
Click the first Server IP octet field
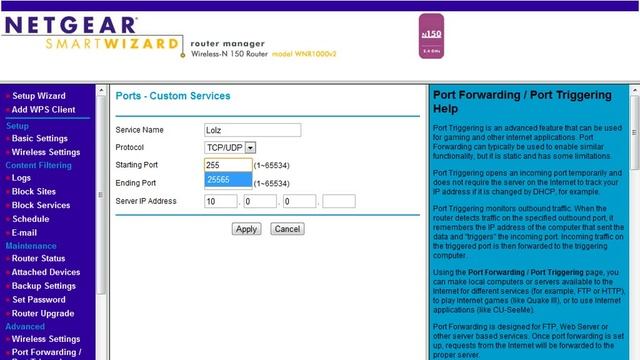[x=220, y=201]
